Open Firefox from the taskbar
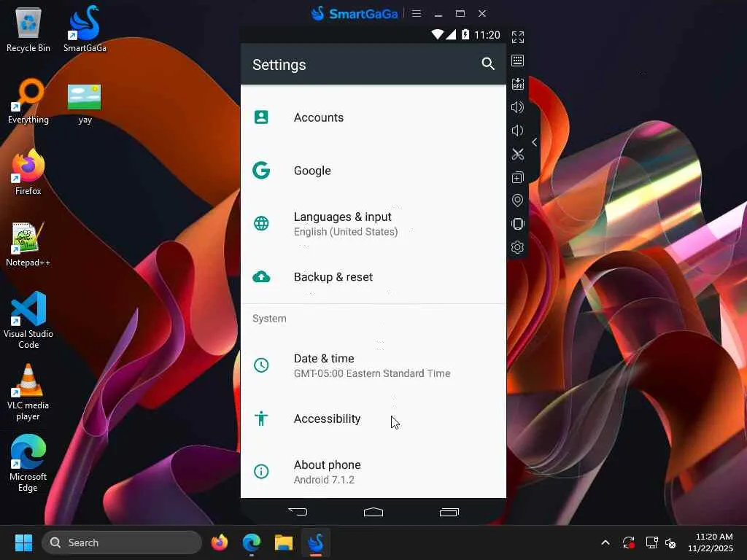The height and width of the screenshot is (560, 747). 220,542
